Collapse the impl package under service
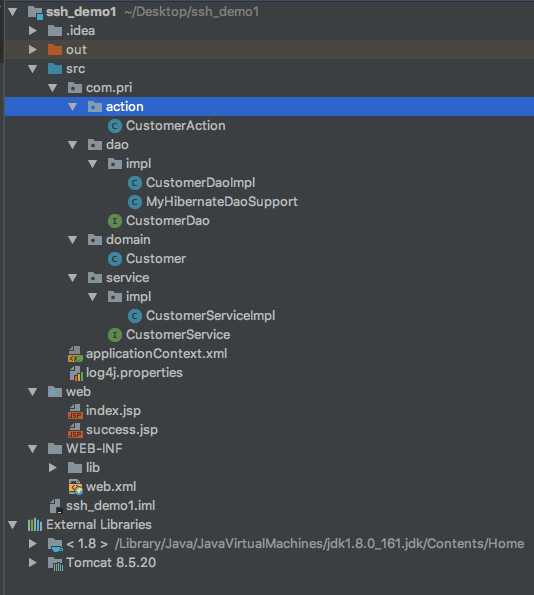 pyautogui.click(x=93, y=297)
